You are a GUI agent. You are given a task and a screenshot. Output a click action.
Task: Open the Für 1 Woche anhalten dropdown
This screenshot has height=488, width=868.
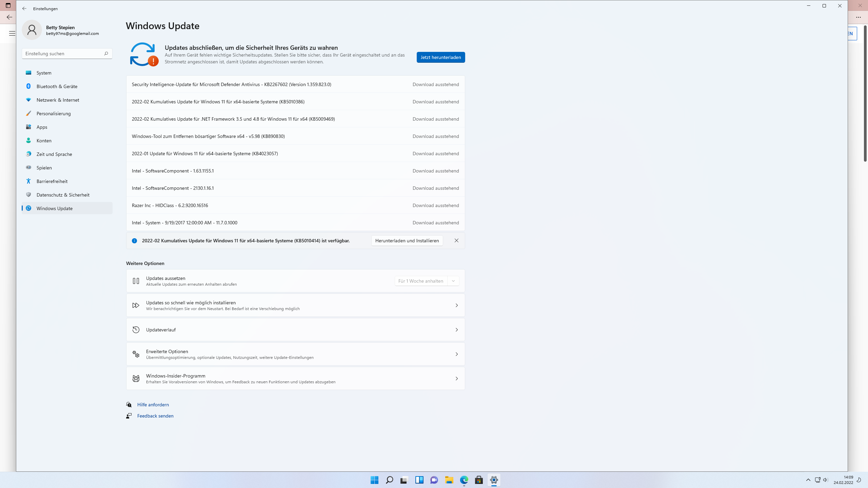pyautogui.click(x=427, y=281)
